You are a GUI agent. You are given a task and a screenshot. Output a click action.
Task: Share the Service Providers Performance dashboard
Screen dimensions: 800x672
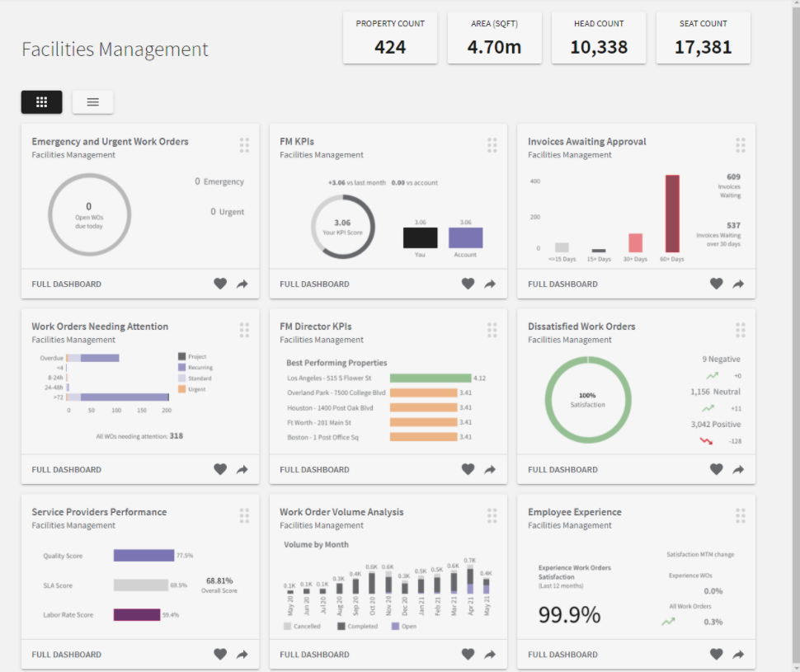coord(242,654)
